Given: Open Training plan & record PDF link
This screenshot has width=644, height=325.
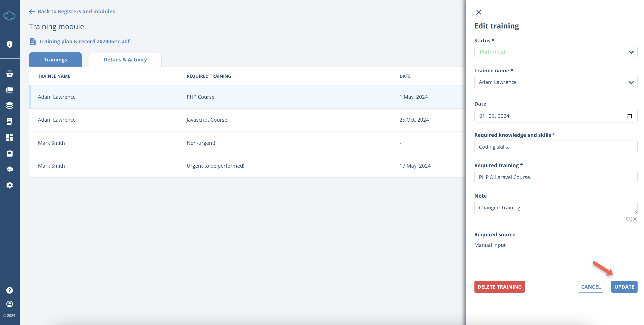Looking at the screenshot, I should 84,42.
